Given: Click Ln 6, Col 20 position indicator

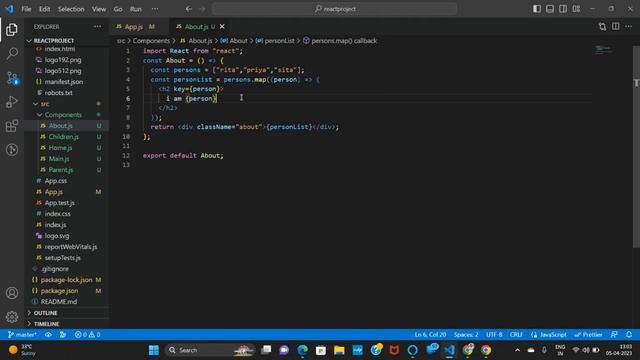Looking at the screenshot, I should pyautogui.click(x=430, y=335).
